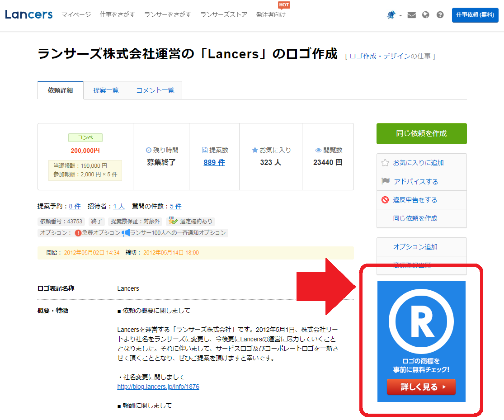Open the user avatar account menu
The width and height of the screenshot is (504, 420).
click(391, 15)
